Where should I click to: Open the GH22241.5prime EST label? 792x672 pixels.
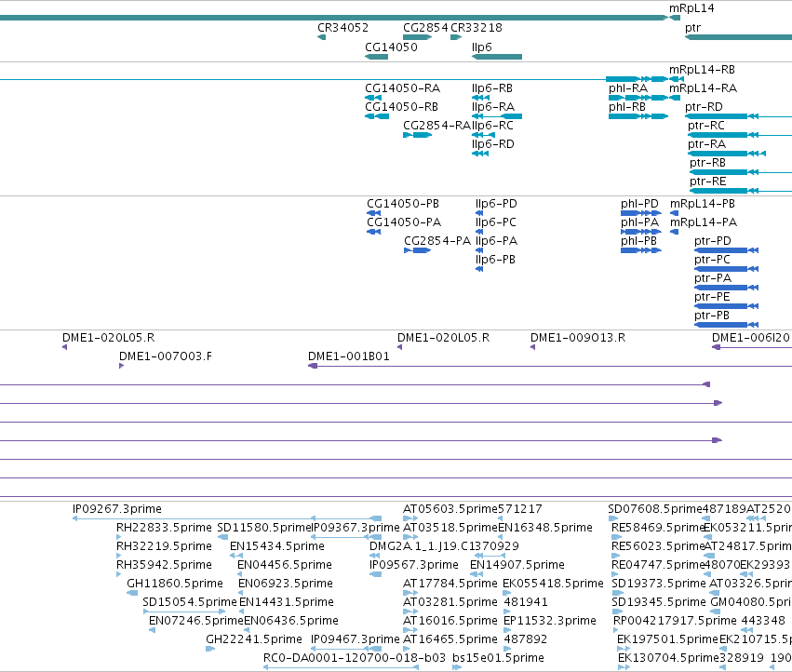tap(254, 639)
